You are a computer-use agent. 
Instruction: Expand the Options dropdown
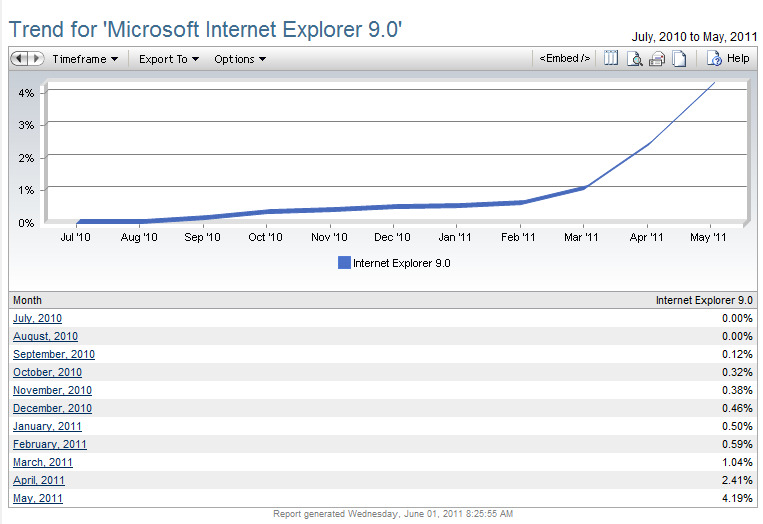[240, 59]
